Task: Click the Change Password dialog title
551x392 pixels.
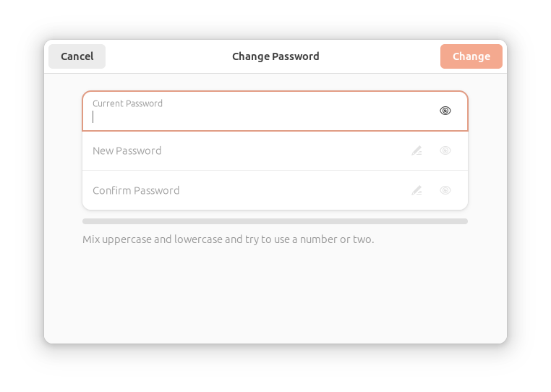Action: point(275,56)
